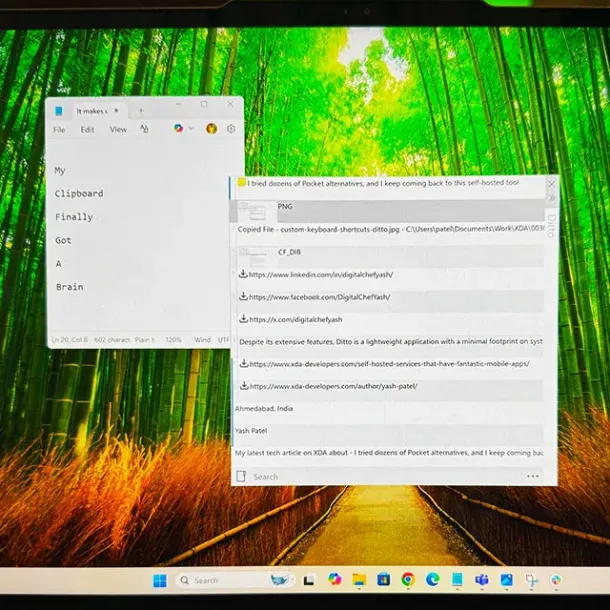Select 'My latest tech article on XDA' clip
Viewport: 610px width, 610px height.
(x=388, y=456)
